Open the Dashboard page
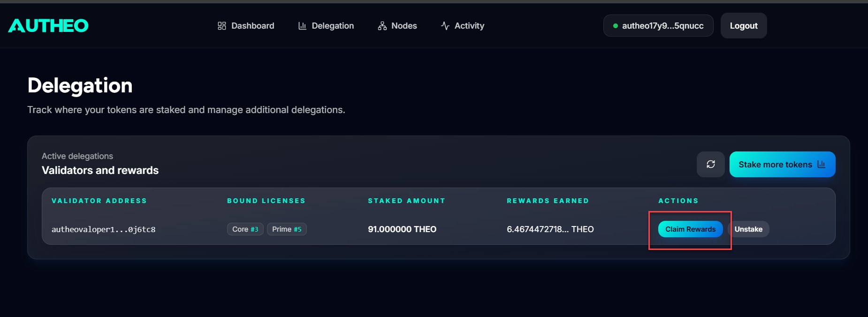This screenshot has width=868, height=317. [x=246, y=26]
